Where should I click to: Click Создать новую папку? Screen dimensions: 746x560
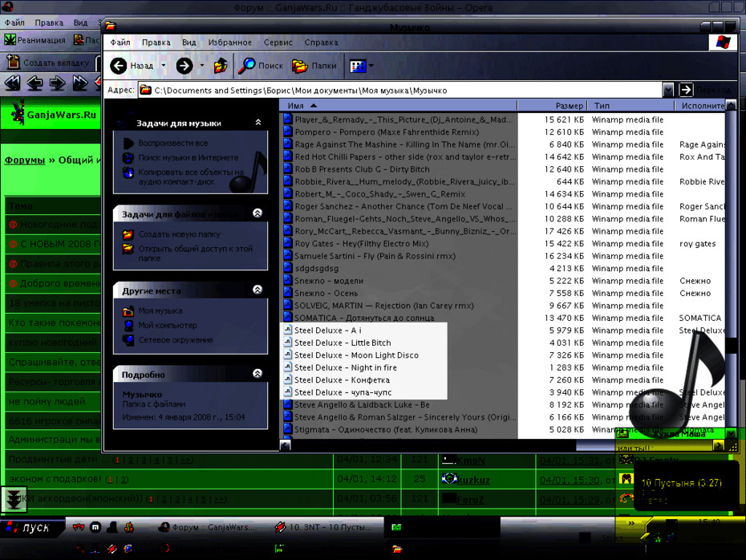pyautogui.click(x=179, y=234)
